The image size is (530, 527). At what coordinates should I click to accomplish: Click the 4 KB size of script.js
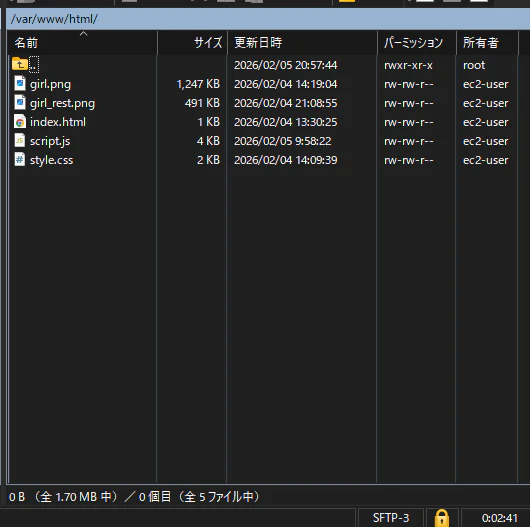coord(208,141)
